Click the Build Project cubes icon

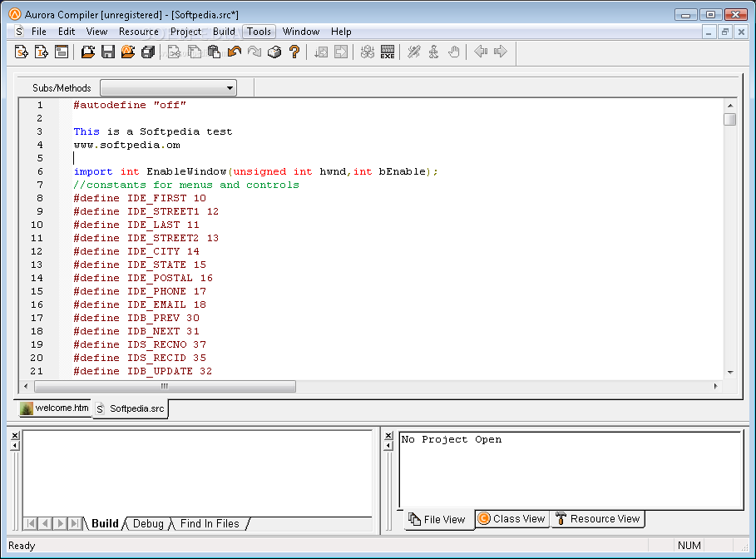point(368,52)
